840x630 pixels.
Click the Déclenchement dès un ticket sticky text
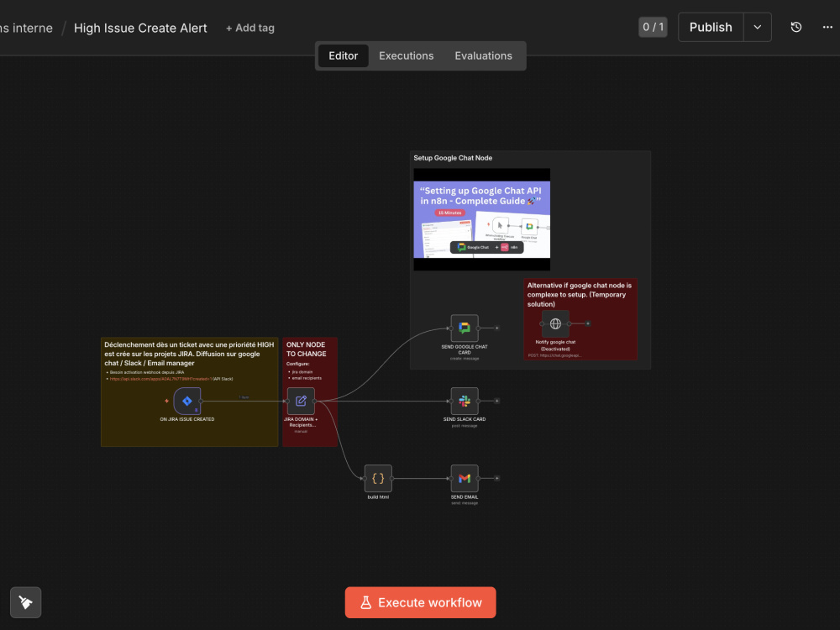[189, 354]
